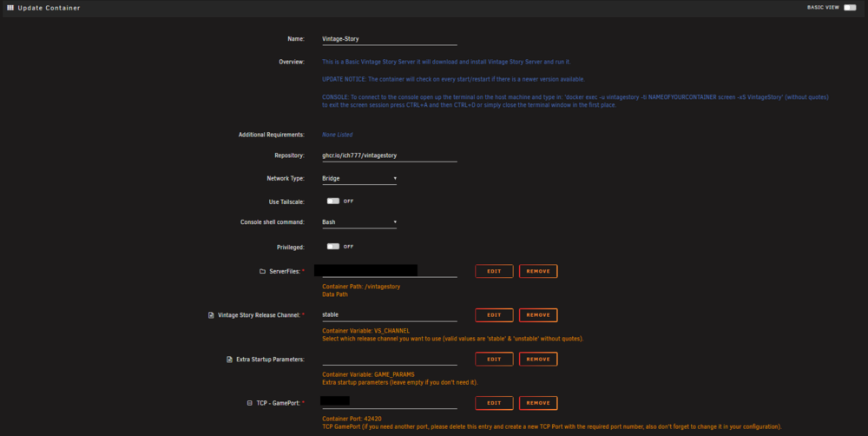Viewport: 868px width, 436px height.
Task: Open the Network Type dropdown
Action: 359,178
